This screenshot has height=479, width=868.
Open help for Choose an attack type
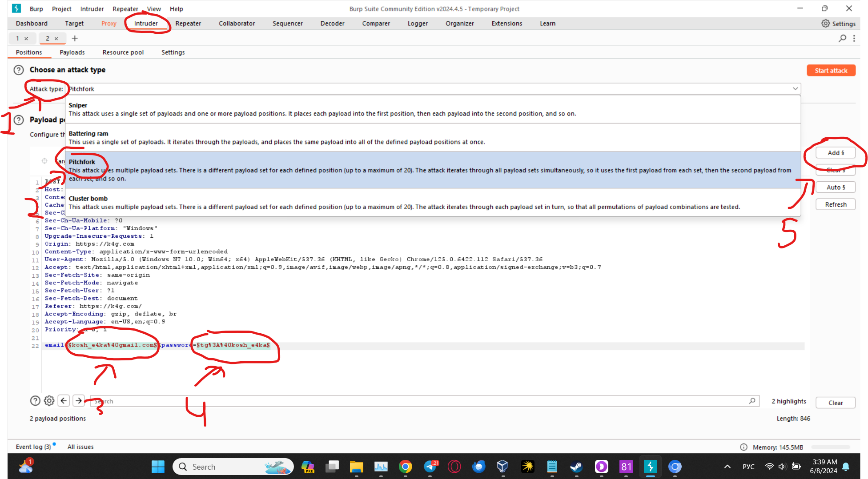pos(18,70)
